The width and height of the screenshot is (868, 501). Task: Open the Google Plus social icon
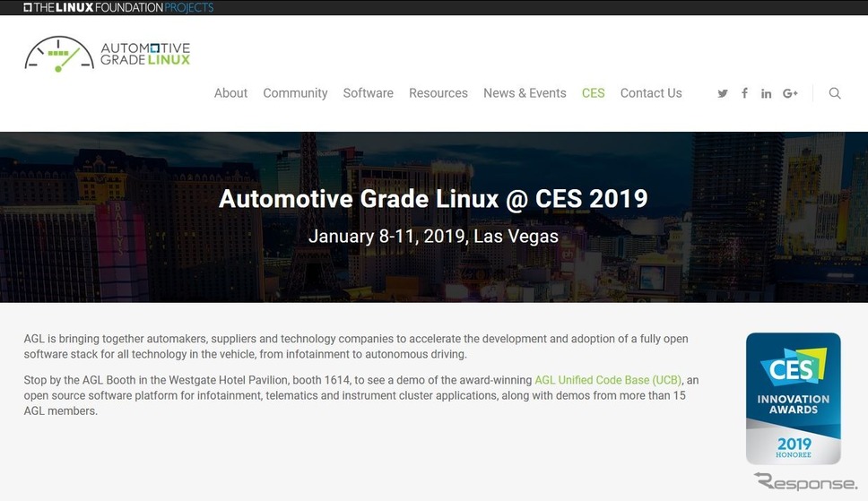pyautogui.click(x=790, y=93)
